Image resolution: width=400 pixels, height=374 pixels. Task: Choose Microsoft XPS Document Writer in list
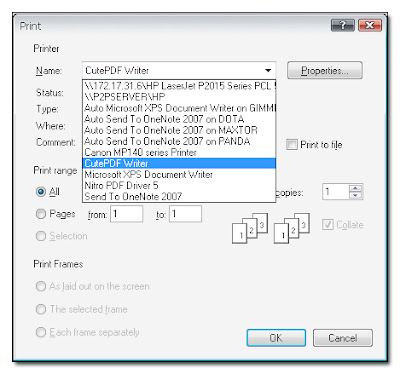[x=179, y=174]
